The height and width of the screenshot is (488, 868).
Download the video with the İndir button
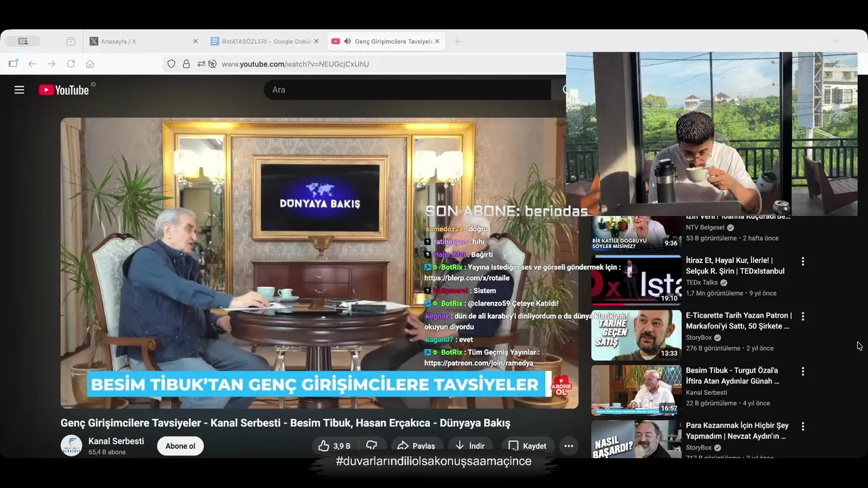pos(470,446)
